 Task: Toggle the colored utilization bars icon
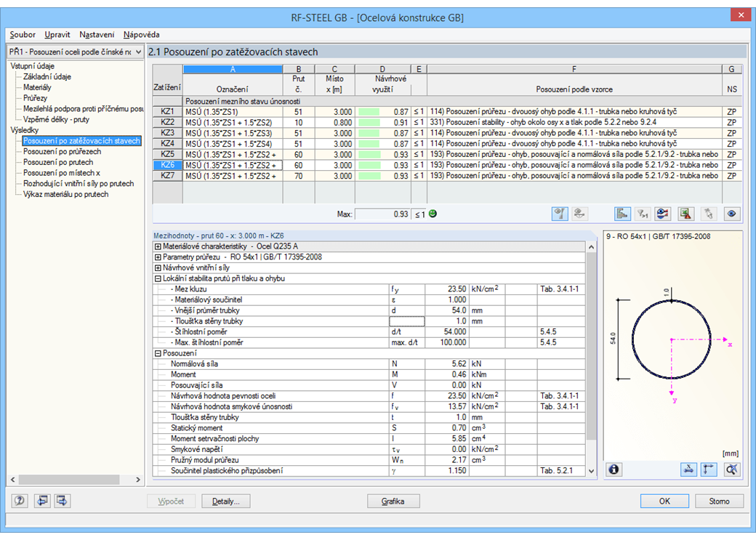pos(622,214)
